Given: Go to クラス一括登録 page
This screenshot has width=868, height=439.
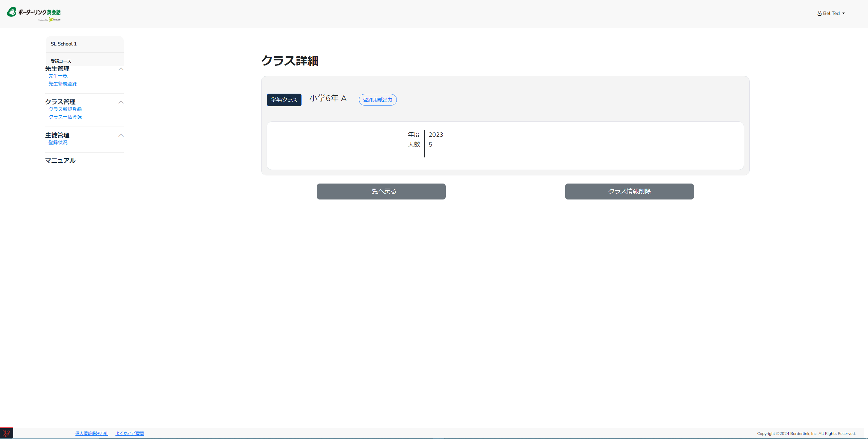Looking at the screenshot, I should pos(65,117).
